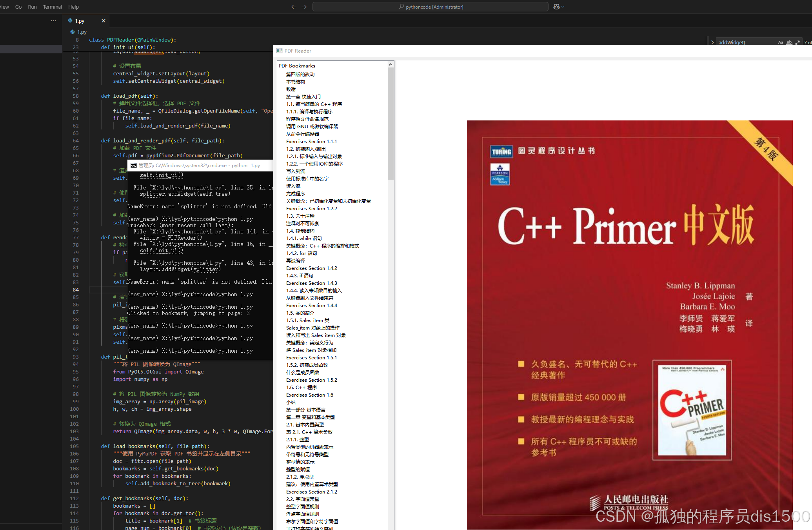Image resolution: width=812 pixels, height=530 pixels.
Task: Expand the replace section in find widget
Action: tap(712, 42)
